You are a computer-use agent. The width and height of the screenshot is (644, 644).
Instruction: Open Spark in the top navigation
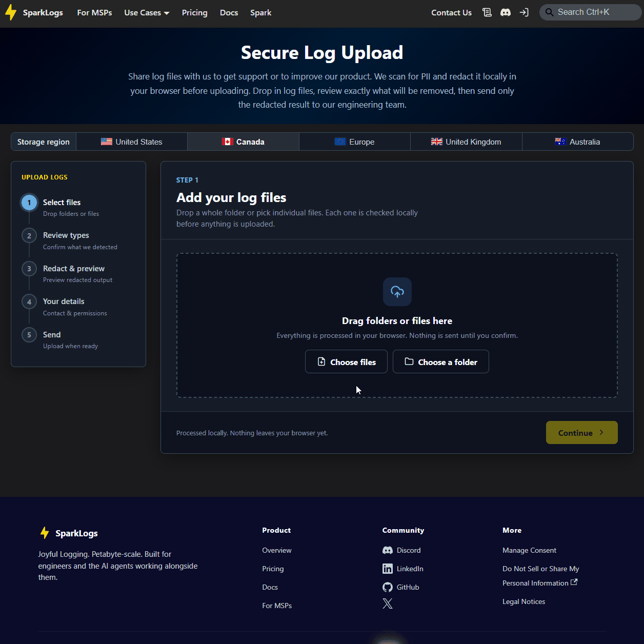coord(260,12)
